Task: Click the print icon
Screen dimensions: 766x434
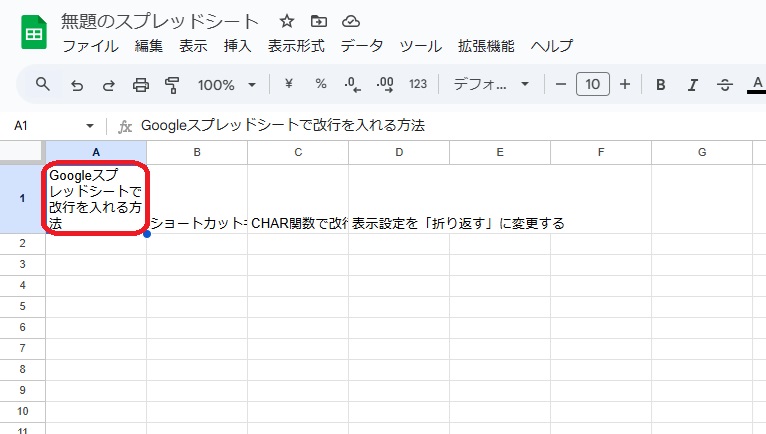Action: point(141,85)
